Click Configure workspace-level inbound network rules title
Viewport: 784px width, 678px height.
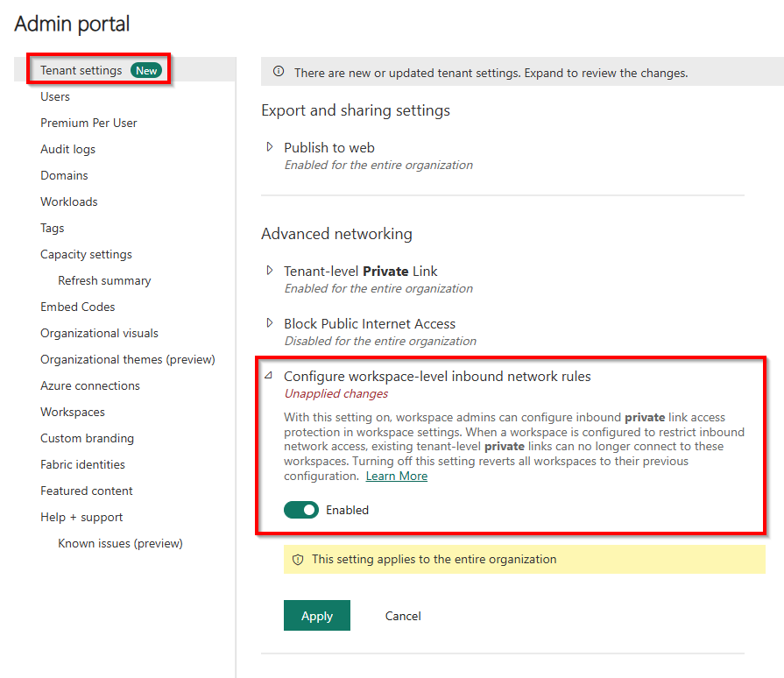click(437, 377)
